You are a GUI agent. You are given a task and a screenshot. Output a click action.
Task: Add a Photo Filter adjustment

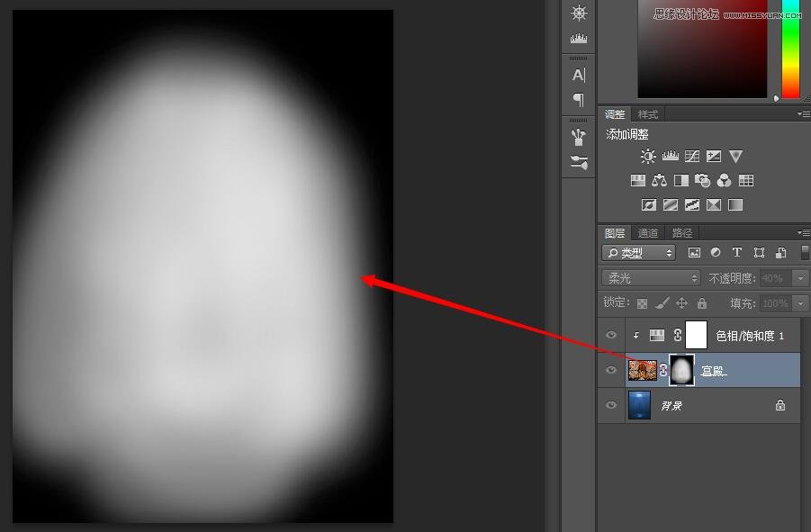click(x=703, y=181)
